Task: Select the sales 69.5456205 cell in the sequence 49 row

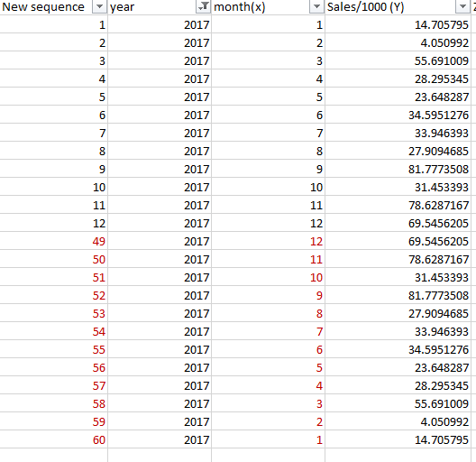Action: [398, 241]
